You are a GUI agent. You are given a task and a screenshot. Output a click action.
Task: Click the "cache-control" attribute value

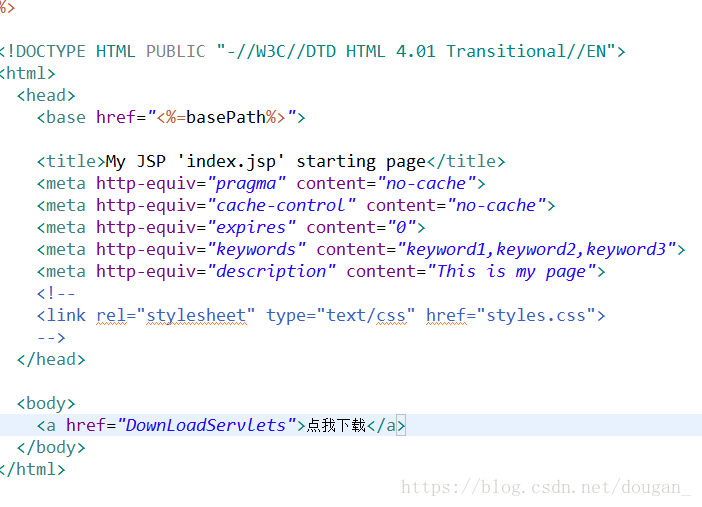click(x=281, y=206)
